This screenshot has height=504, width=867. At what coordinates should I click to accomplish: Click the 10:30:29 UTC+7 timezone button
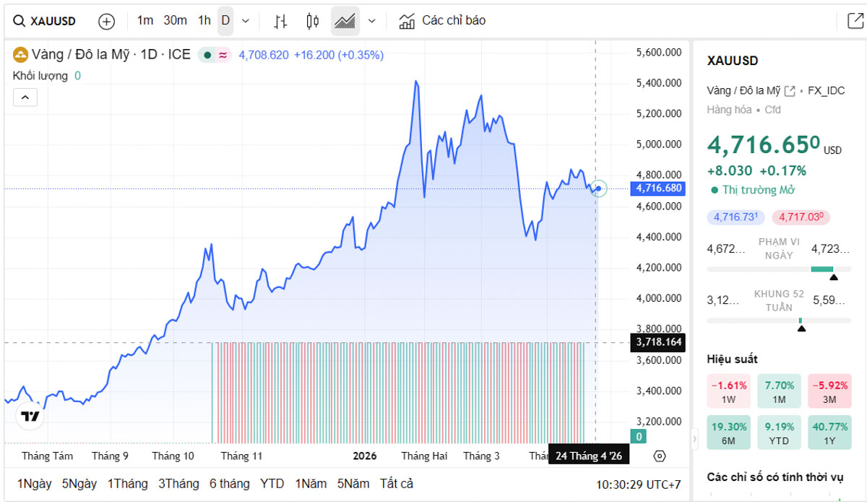click(x=639, y=485)
